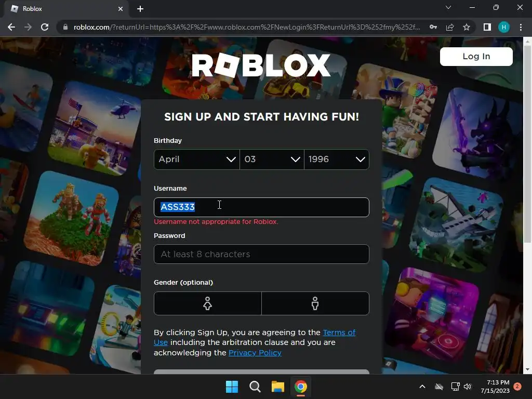
Task: Open Windows taskbar Search
Action: (x=255, y=387)
